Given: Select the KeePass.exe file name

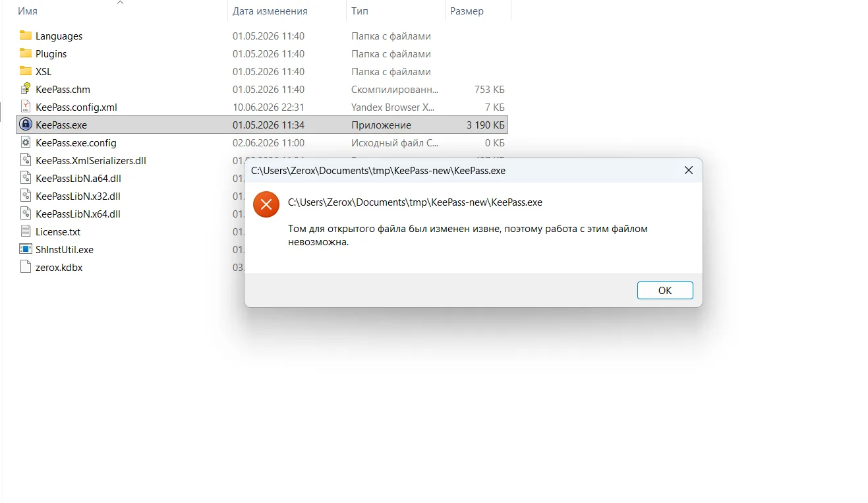Looking at the screenshot, I should (x=61, y=125).
